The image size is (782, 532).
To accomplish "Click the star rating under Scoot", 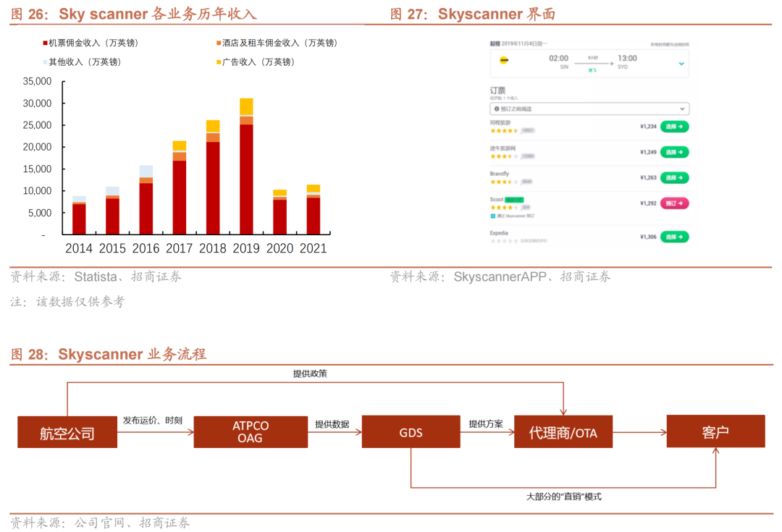I will [x=504, y=208].
